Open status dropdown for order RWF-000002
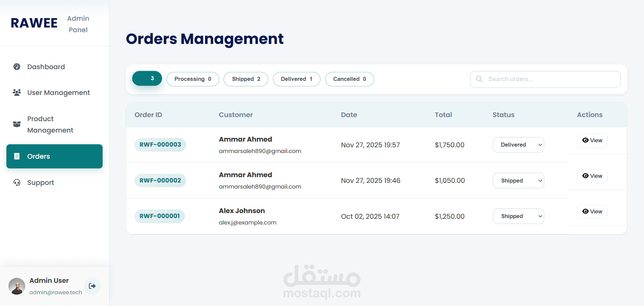The image size is (644, 306). [519, 181]
